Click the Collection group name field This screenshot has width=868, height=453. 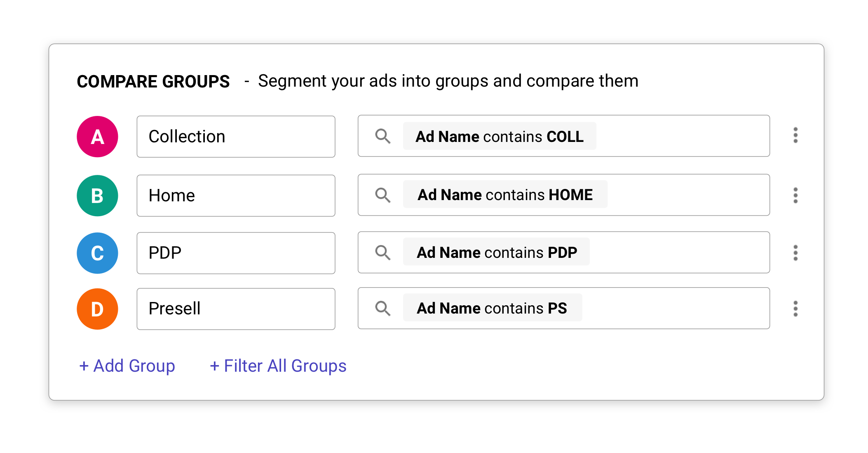235,136
